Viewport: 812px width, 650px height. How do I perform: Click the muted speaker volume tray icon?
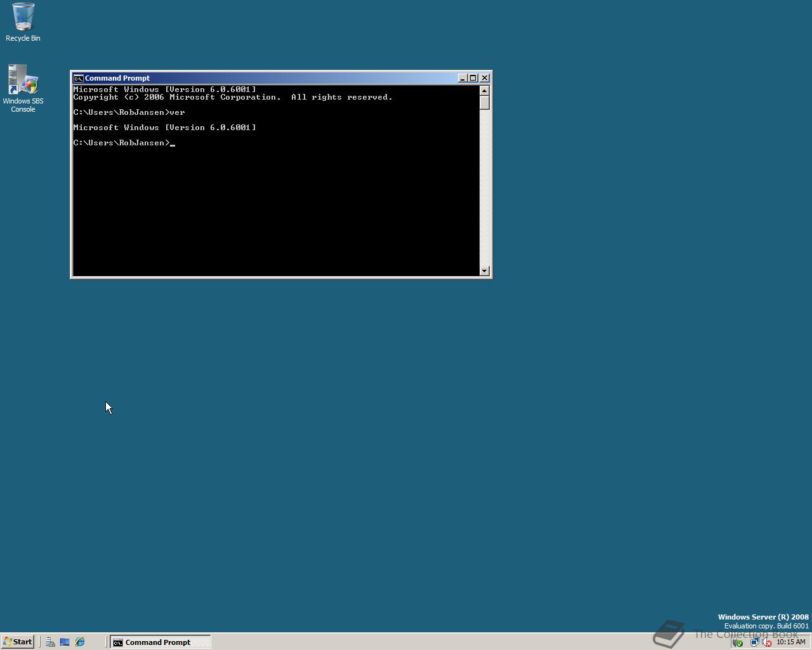click(x=766, y=642)
